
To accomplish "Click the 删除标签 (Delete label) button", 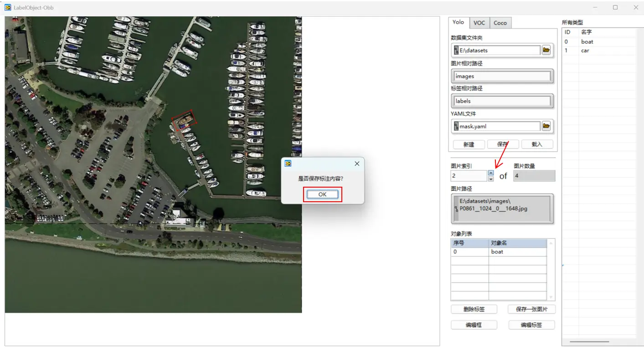I will [474, 309].
